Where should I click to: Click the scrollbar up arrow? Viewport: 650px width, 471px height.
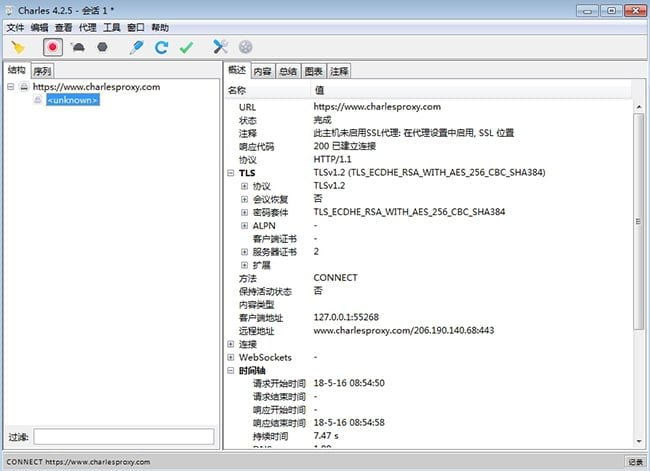click(638, 107)
